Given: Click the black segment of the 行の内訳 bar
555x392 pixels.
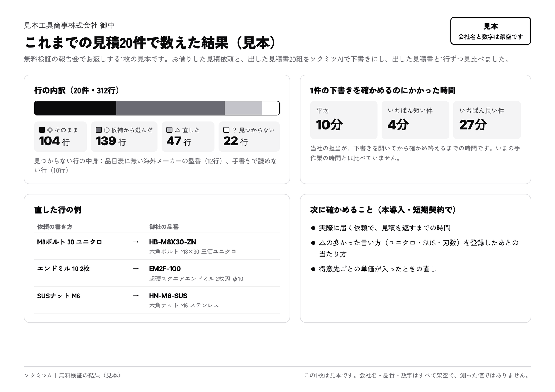Looking at the screenshot, I should click(x=75, y=108).
